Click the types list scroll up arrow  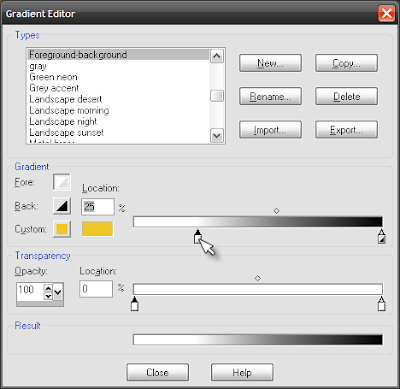(x=217, y=56)
